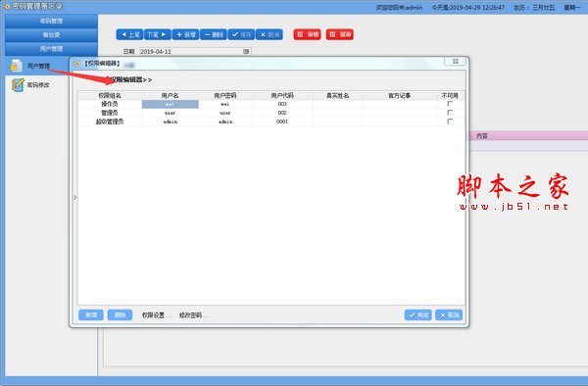This screenshot has height=386, width=588.
Task: Click the 用户代码 column header
Action: (282, 96)
